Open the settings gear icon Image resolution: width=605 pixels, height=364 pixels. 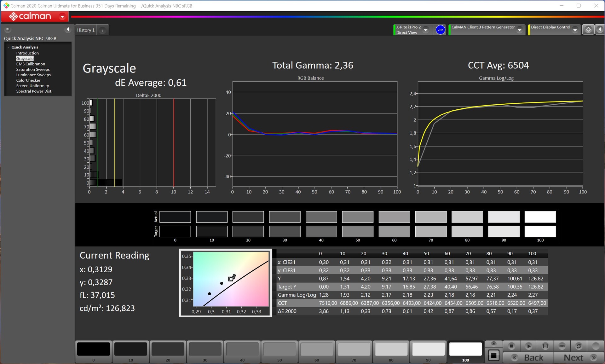(x=588, y=30)
